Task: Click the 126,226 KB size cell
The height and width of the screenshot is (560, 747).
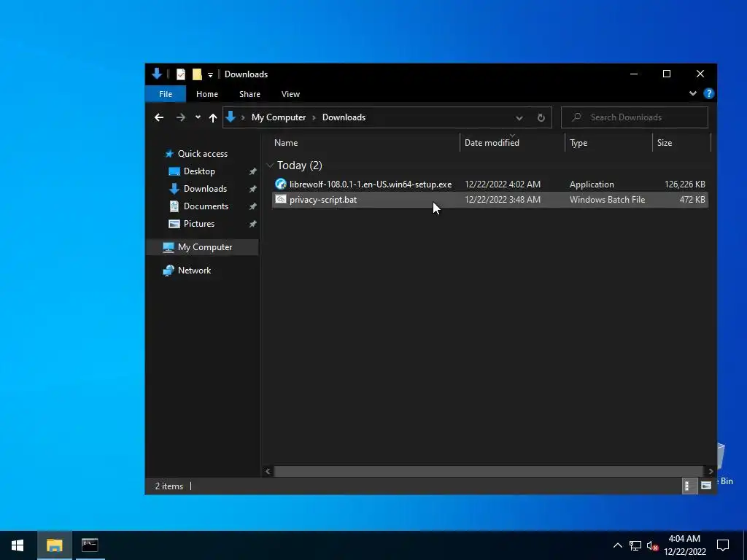Action: (x=684, y=184)
